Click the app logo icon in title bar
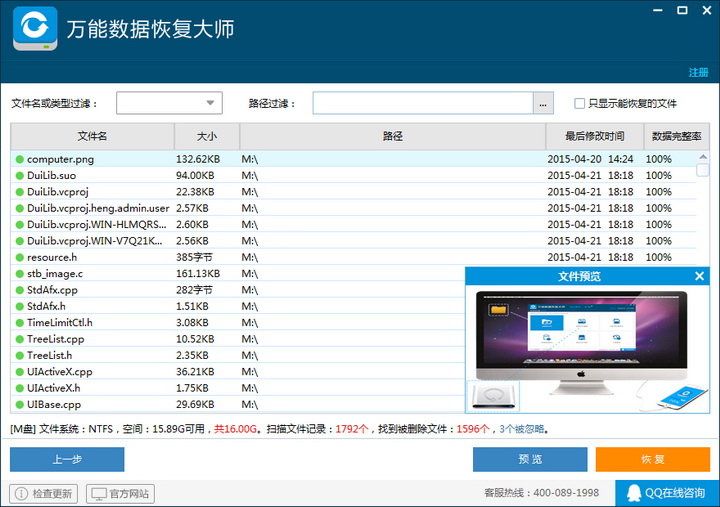Viewport: 720px width, 507px height. (35, 29)
